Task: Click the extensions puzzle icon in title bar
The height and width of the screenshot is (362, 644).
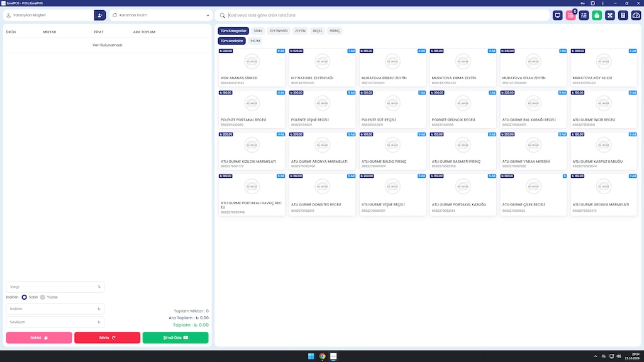Action: 592,3
